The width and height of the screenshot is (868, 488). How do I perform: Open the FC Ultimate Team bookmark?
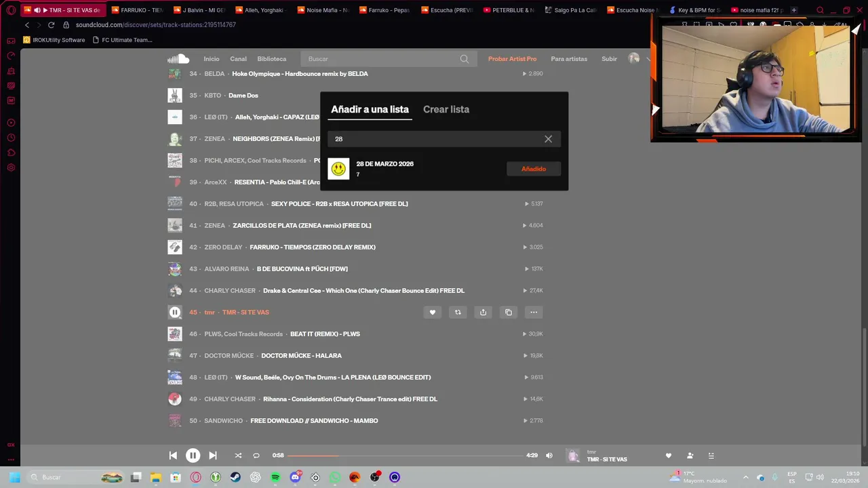coord(122,40)
